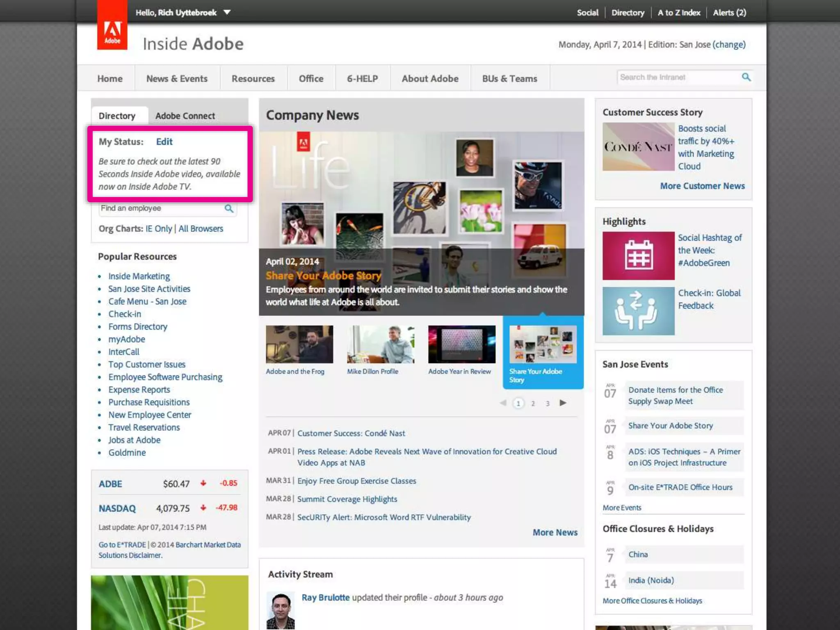
Task: Open the Check-in feedback icon tile
Action: pos(638,310)
